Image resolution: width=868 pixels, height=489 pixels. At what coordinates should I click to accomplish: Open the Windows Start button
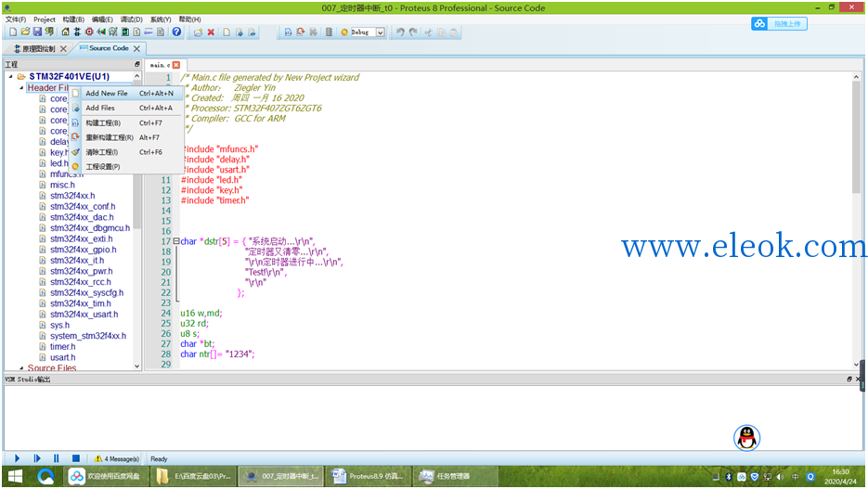point(15,476)
